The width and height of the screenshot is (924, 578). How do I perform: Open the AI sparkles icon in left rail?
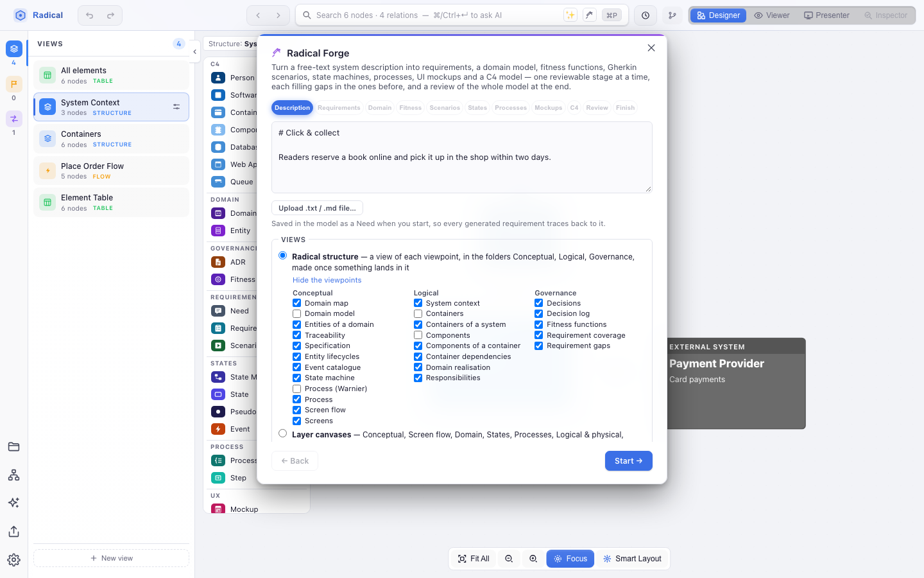coord(13,503)
